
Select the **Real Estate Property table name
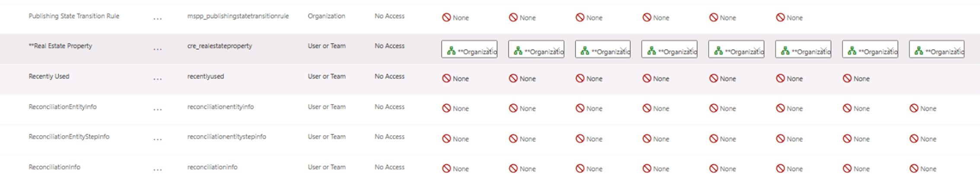point(61,46)
